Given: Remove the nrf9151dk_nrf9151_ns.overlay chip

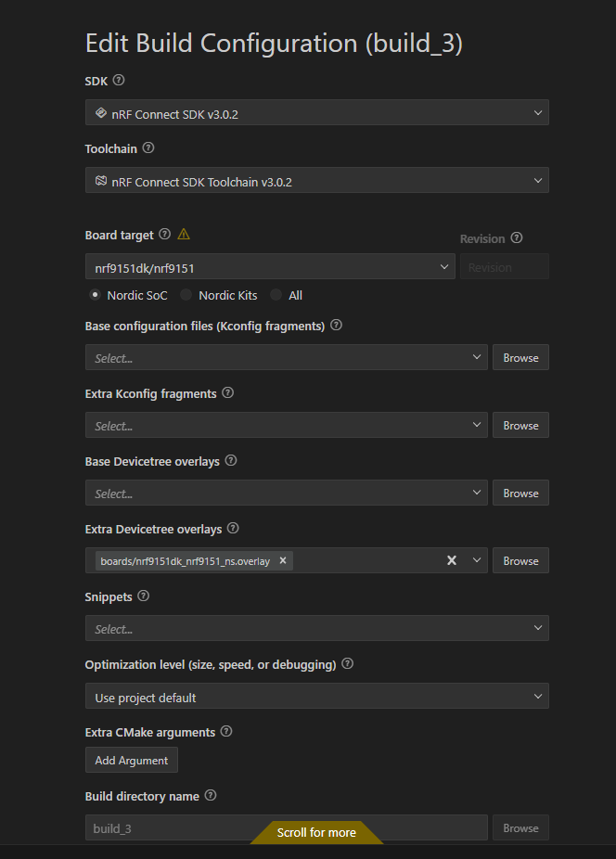Looking at the screenshot, I should click(x=283, y=560).
